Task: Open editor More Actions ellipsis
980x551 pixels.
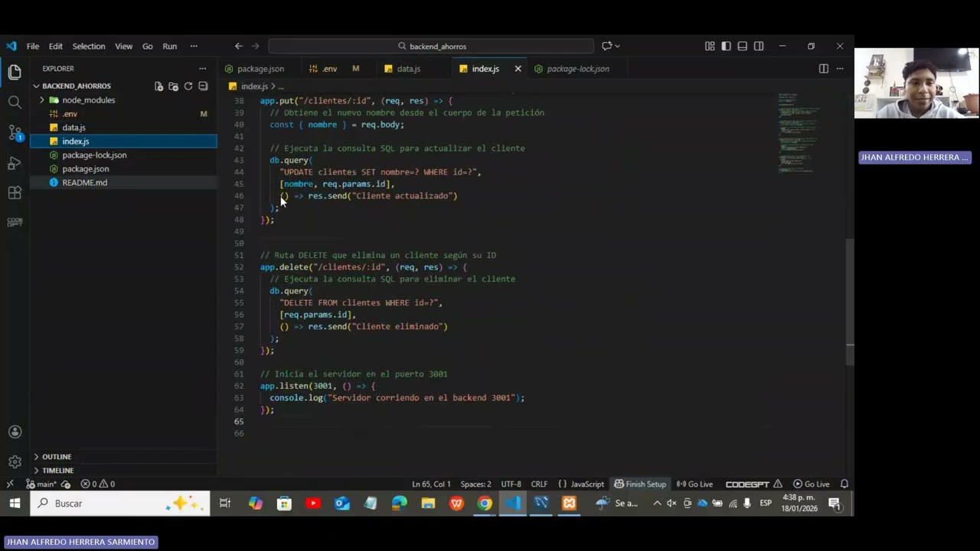Action: click(840, 69)
